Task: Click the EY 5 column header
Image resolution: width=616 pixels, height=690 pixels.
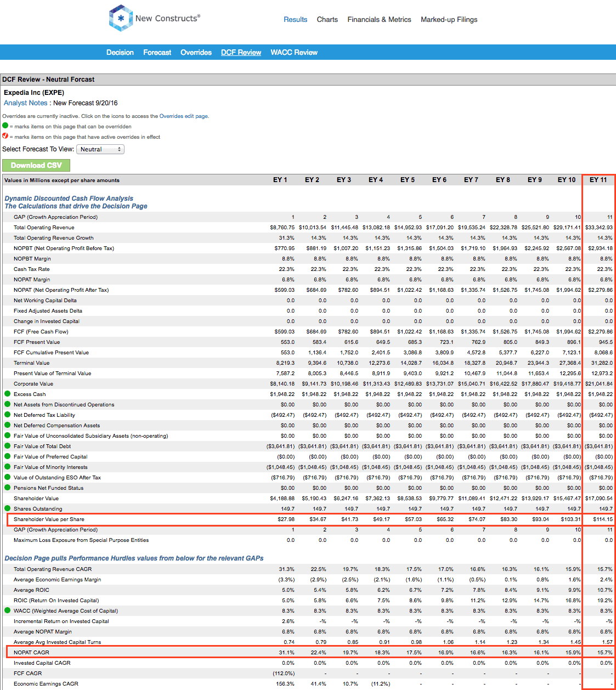Action: click(x=408, y=180)
